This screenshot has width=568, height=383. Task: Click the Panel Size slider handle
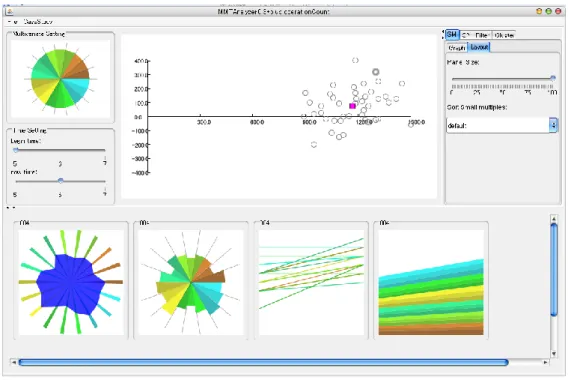(x=553, y=78)
